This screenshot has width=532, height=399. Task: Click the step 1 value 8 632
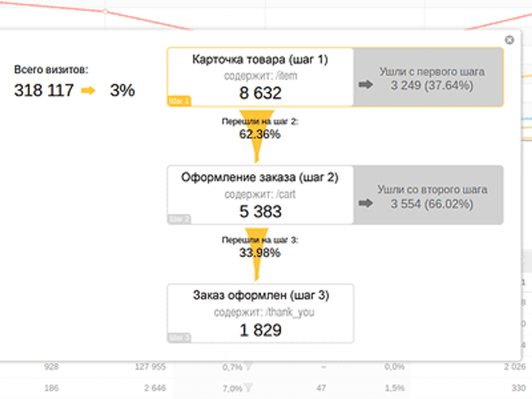tap(260, 93)
